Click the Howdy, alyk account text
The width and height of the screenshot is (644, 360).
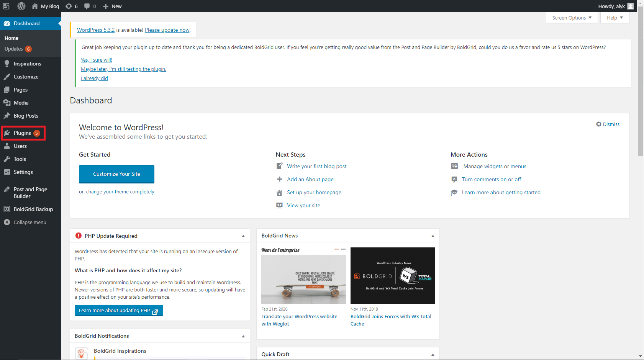pyautogui.click(x=611, y=6)
